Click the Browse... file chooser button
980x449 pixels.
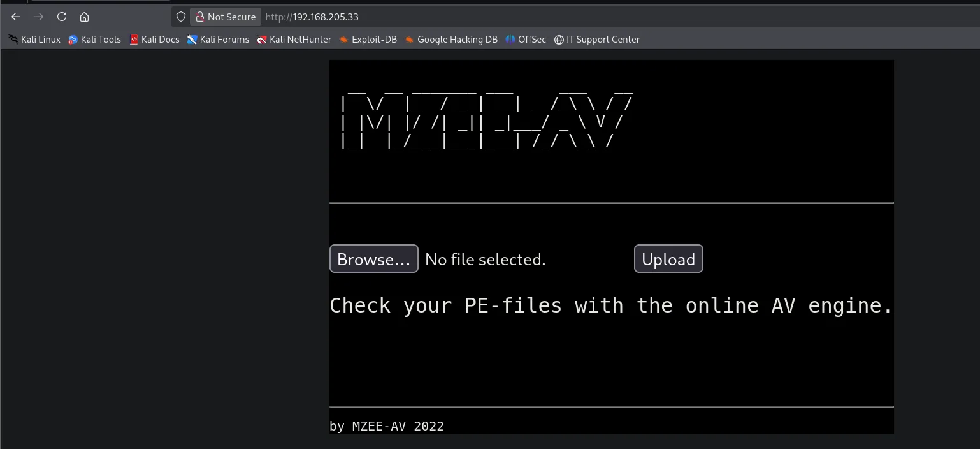(374, 259)
